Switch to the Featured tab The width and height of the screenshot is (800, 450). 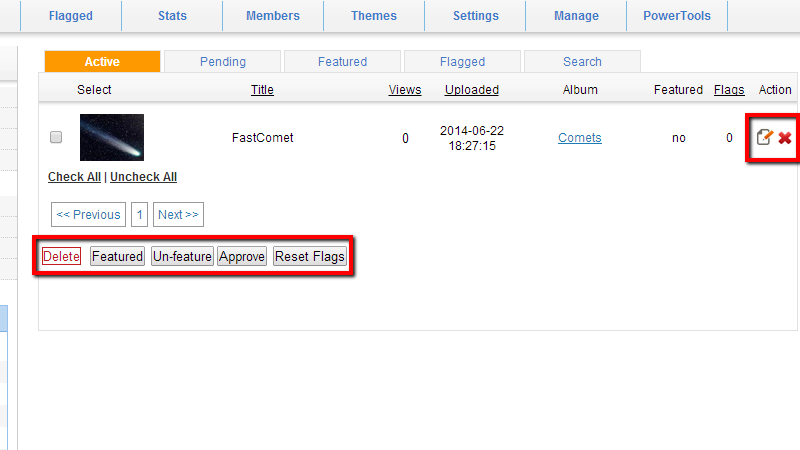342,61
